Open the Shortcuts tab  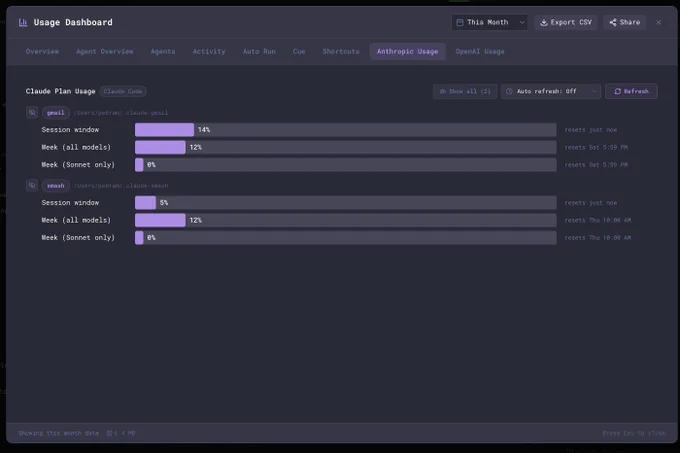[x=340, y=51]
